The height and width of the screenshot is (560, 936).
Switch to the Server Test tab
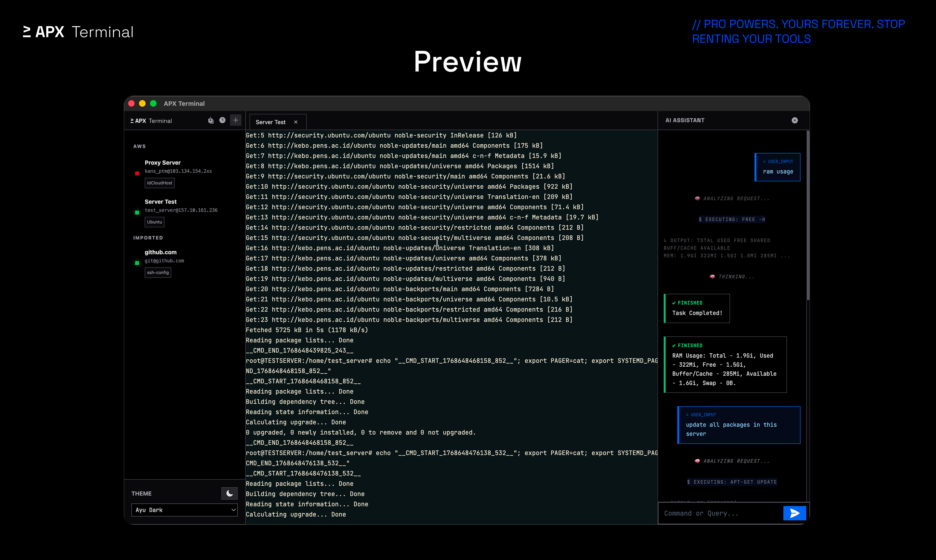[271, 122]
